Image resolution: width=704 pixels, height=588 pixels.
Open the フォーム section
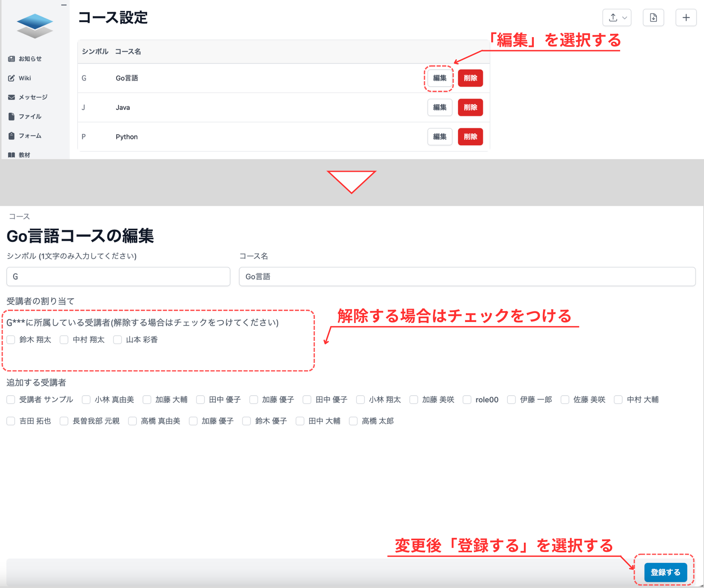click(30, 136)
